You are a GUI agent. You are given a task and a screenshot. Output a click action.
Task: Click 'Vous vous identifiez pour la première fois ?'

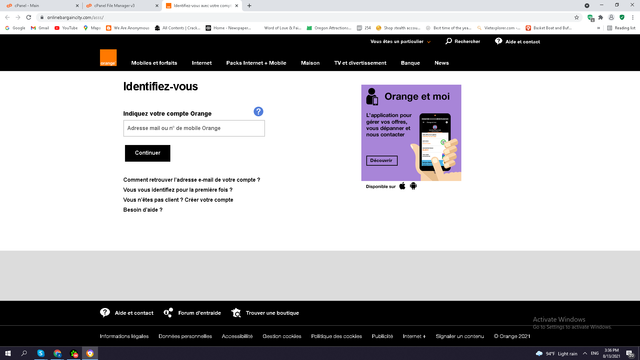(x=178, y=190)
